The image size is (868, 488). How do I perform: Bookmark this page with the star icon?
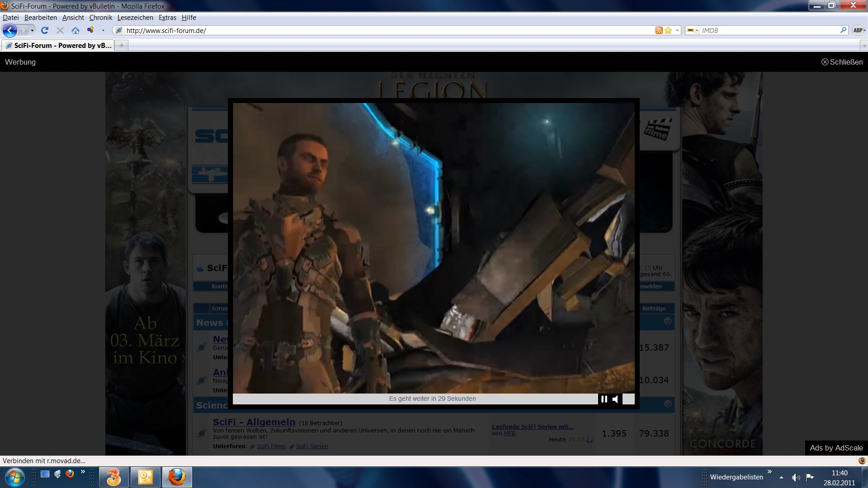[668, 30]
